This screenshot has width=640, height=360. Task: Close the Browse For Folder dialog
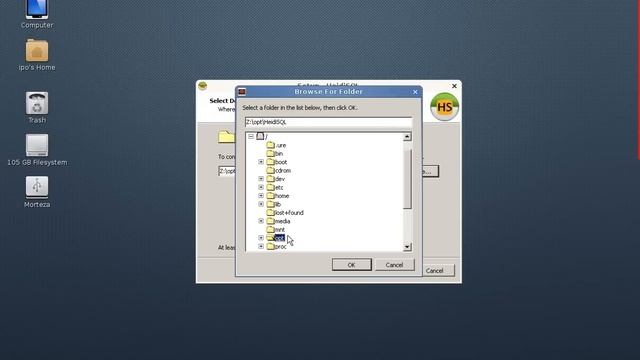click(415, 92)
